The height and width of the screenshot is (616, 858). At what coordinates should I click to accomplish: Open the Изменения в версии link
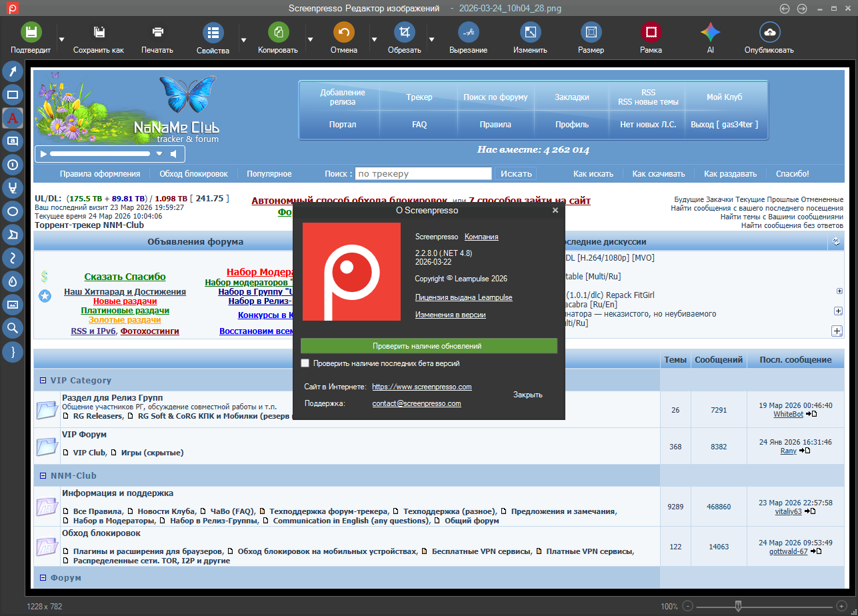[450, 315]
